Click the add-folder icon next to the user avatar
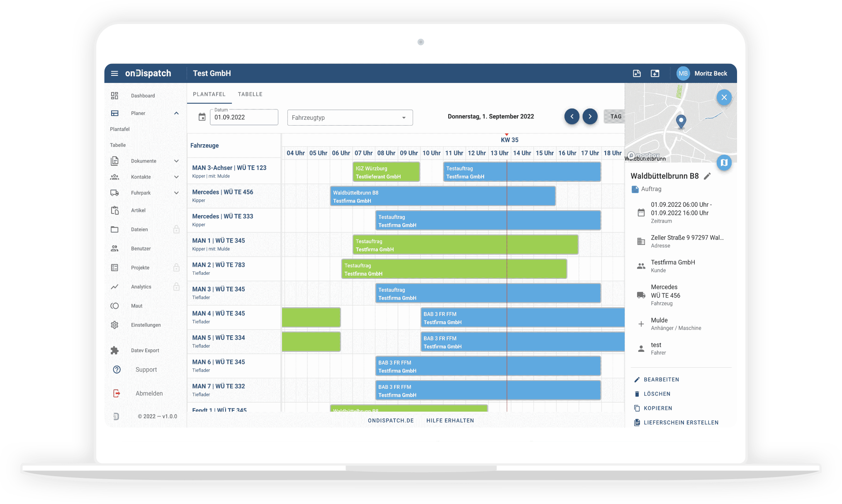This screenshot has height=504, width=842. (655, 73)
